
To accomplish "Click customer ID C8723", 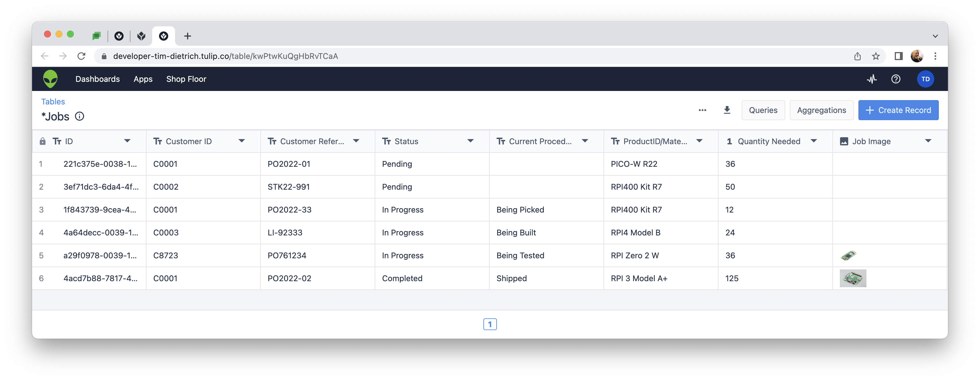I will [x=166, y=255].
